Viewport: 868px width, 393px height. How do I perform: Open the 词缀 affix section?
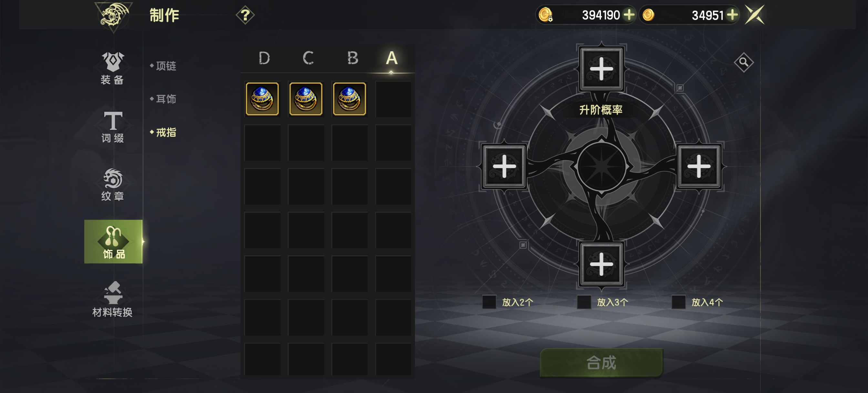pyautogui.click(x=113, y=127)
